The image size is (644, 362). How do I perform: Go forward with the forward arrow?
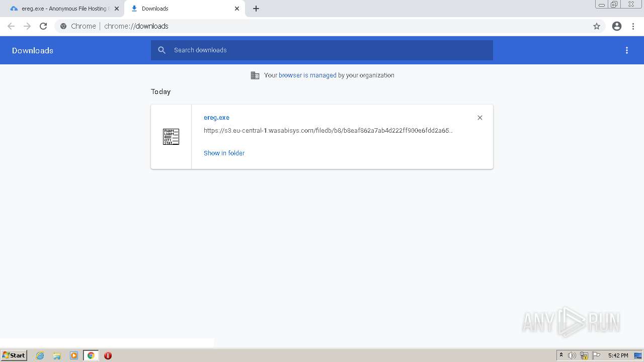click(27, 26)
